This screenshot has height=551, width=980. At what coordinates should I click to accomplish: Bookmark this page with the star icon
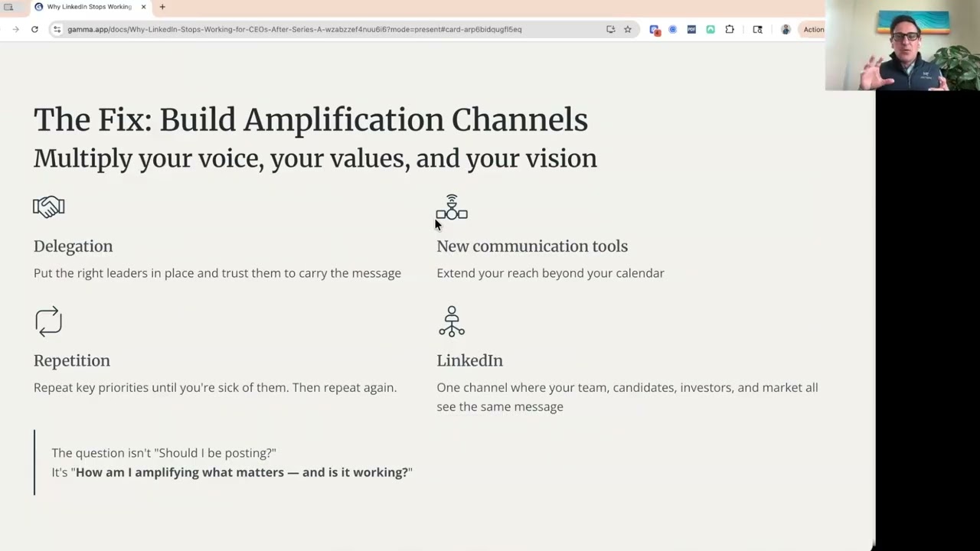click(x=628, y=29)
